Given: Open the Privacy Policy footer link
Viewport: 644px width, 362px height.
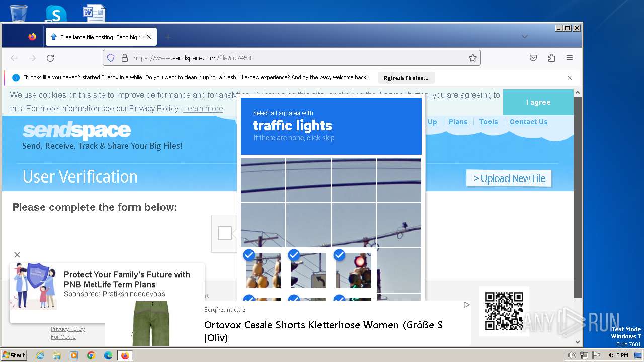Looking at the screenshot, I should point(68,329).
